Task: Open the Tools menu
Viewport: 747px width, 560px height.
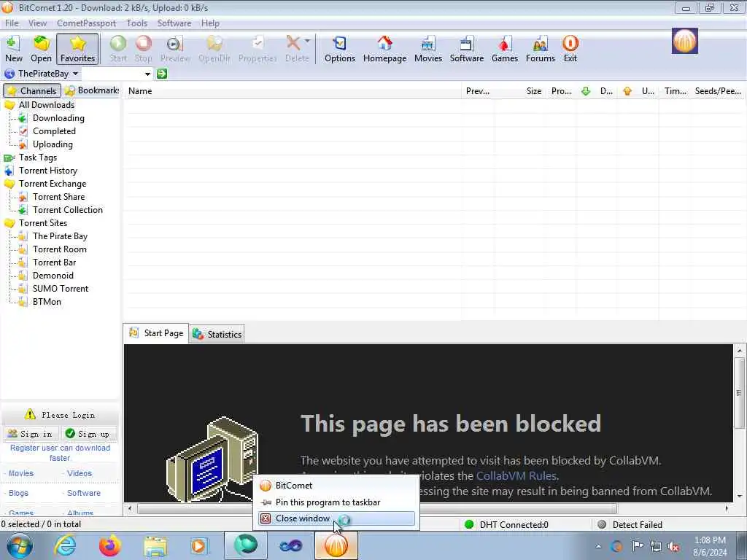Action: (136, 23)
